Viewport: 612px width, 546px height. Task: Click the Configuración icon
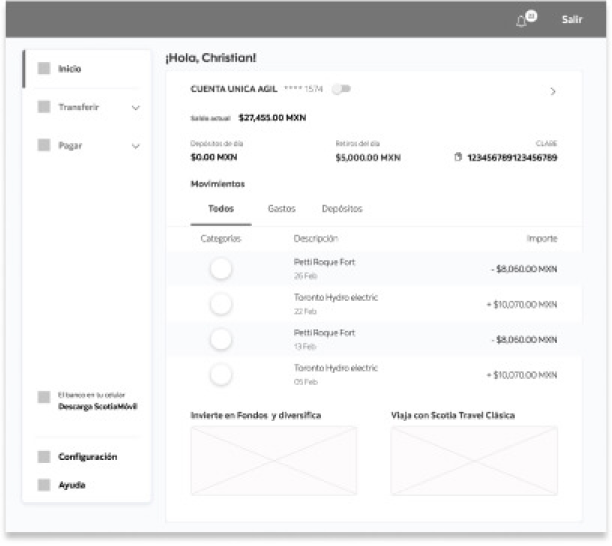click(x=44, y=457)
